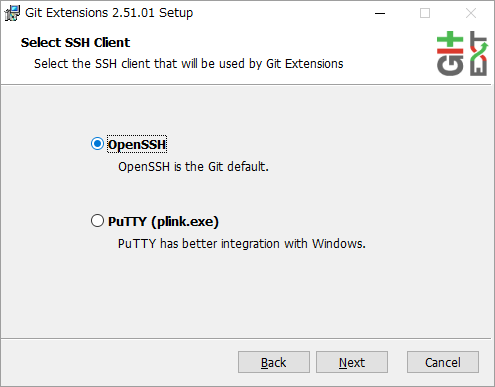The width and height of the screenshot is (495, 387).
Task: Click the installer icon in the title bar
Action: [12, 13]
